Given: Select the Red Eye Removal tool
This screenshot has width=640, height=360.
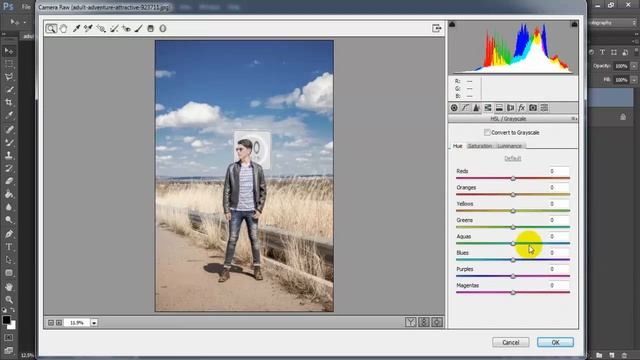Looking at the screenshot, I should tap(126, 29).
